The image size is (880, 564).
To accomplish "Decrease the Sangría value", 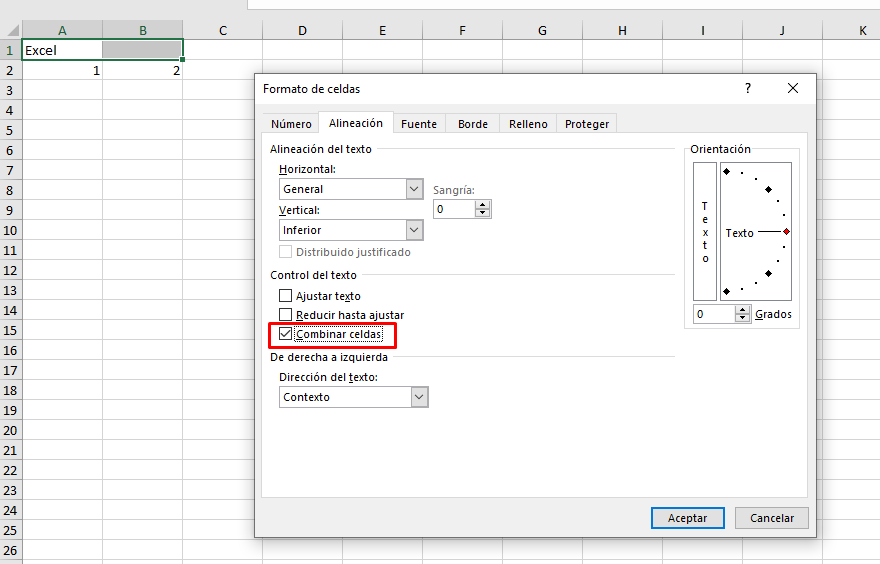I will pos(482,213).
